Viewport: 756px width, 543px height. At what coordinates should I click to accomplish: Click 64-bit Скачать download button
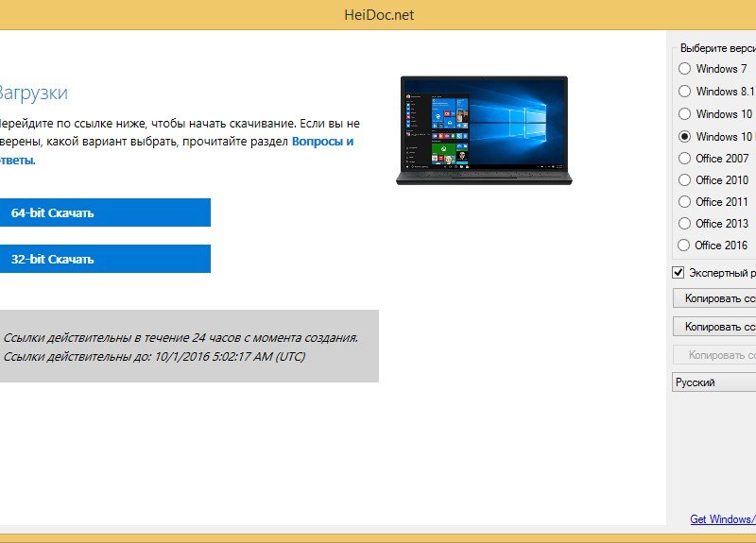click(105, 212)
